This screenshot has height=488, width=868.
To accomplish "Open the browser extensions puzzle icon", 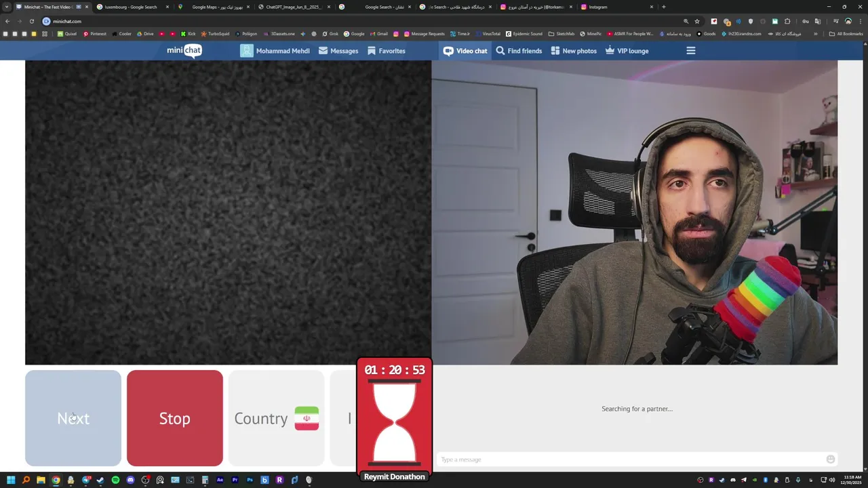I will (x=787, y=21).
